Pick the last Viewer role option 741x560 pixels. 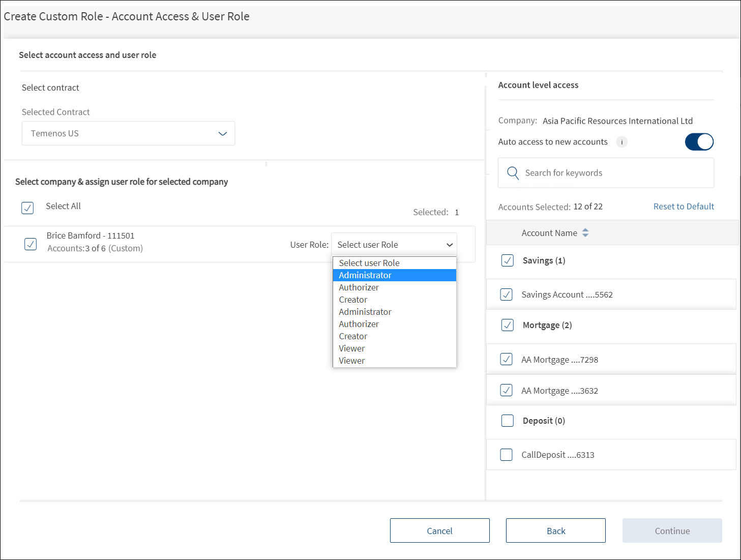[x=352, y=361]
